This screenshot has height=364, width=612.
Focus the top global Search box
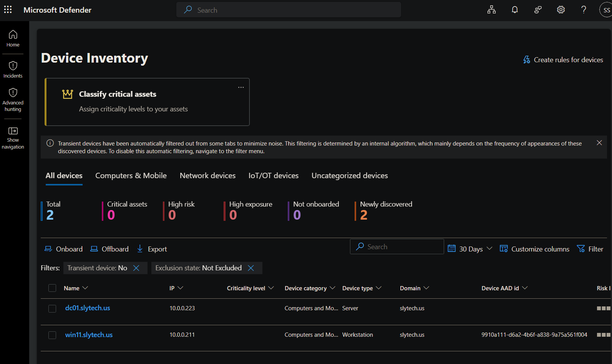click(x=289, y=10)
